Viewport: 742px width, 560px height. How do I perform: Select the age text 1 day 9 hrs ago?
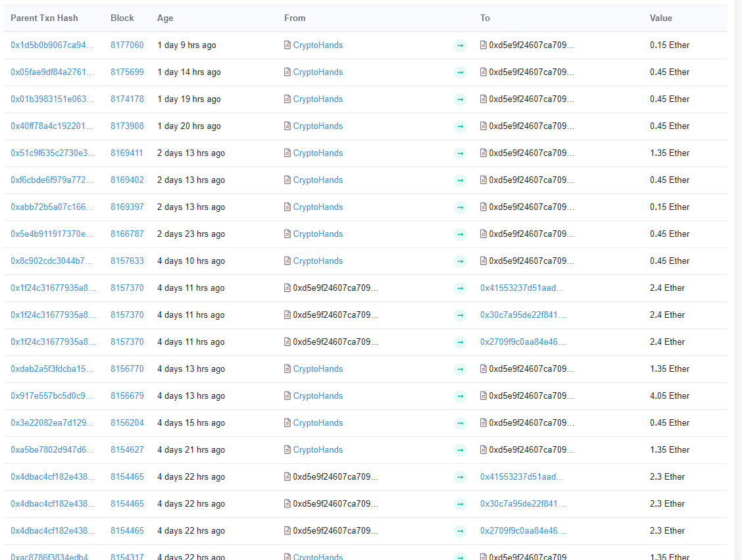tap(186, 45)
